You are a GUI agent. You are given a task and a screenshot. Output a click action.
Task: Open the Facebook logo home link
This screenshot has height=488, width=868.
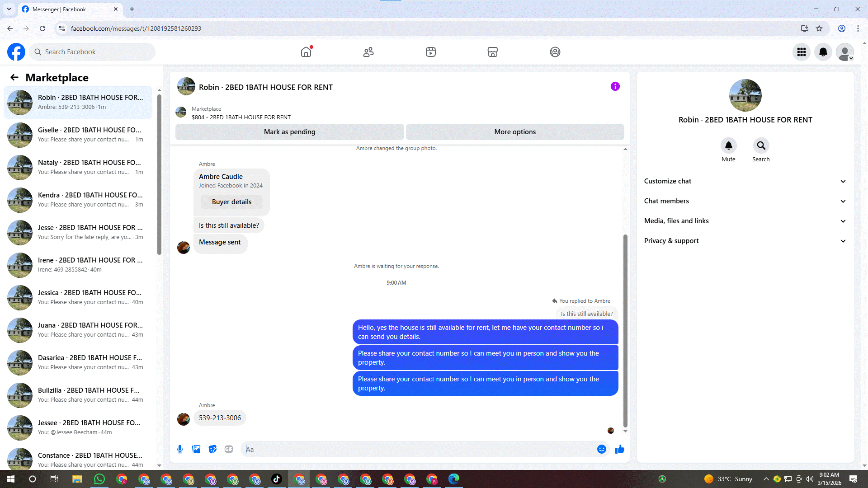[x=16, y=52]
